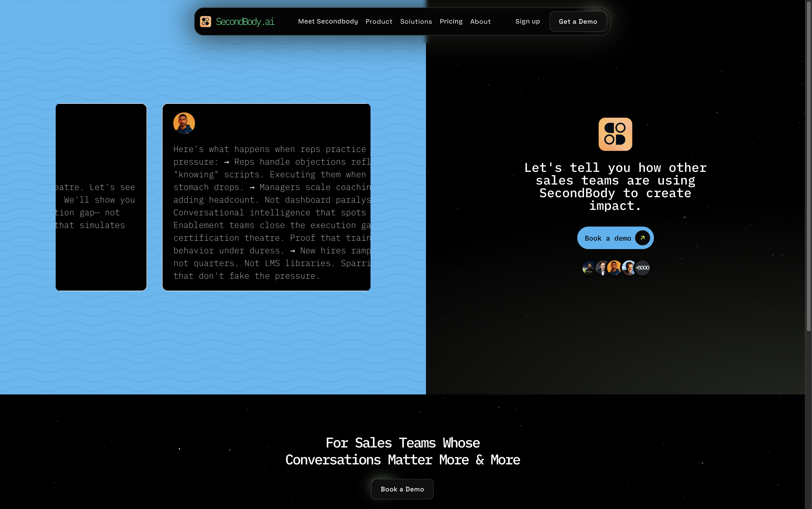
Task: Click the orange avatar beneath Book a demo
Action: 615,268
